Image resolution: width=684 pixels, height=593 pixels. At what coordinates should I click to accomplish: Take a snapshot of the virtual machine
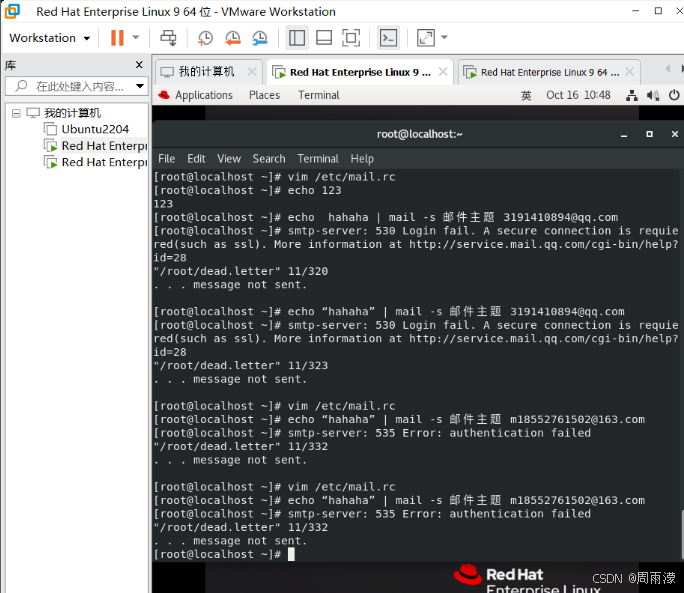click(205, 38)
